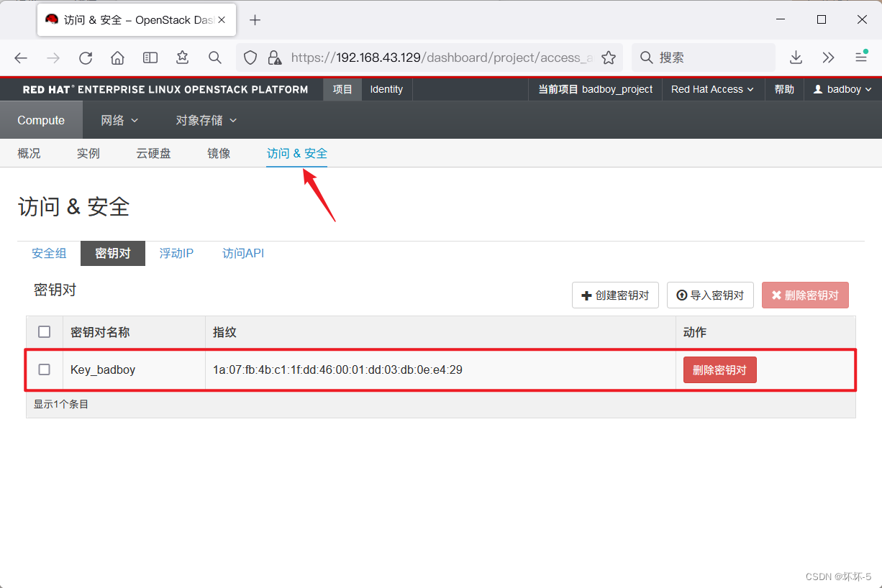Expand the 对象存储 dropdown menu
Screen dimensions: 882x588
[x=206, y=120]
